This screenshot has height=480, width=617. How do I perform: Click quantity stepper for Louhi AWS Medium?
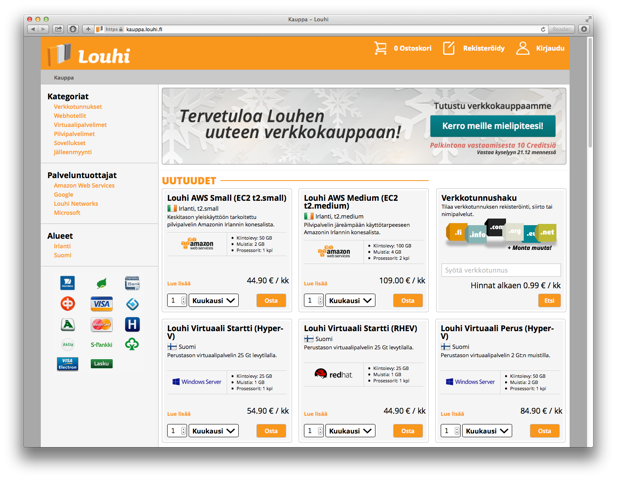(x=320, y=301)
